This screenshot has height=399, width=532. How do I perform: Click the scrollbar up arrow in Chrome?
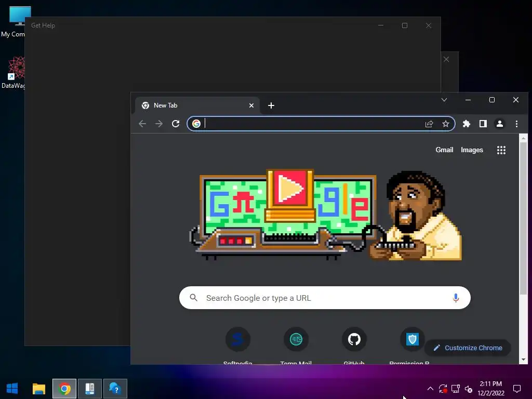pos(523,138)
